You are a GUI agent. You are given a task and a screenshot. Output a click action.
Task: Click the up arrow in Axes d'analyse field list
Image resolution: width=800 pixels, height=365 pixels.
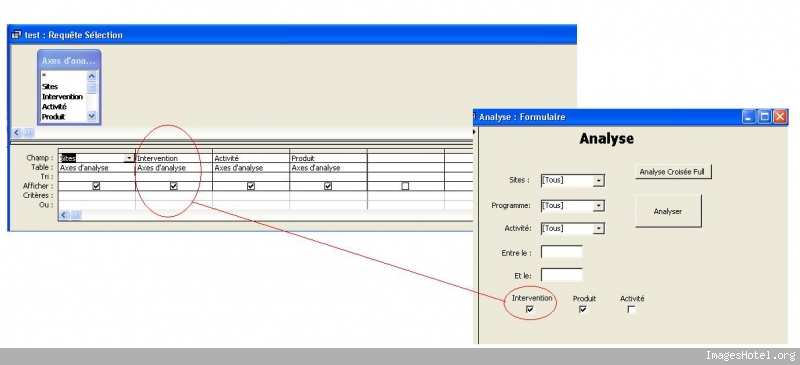(91, 76)
